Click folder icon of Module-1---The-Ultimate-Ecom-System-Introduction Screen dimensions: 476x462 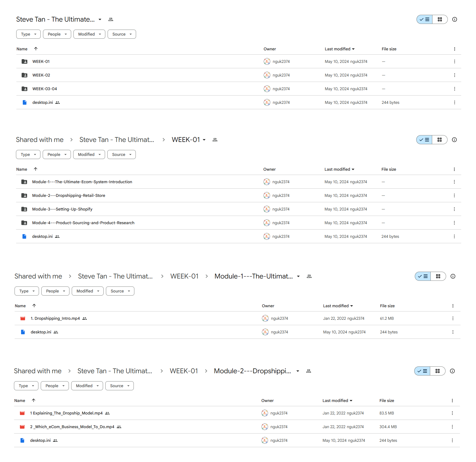24,182
